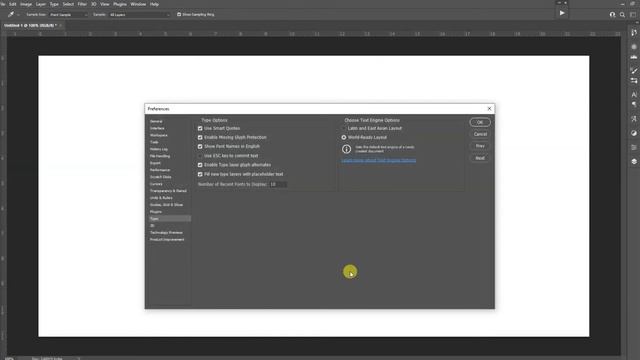
Task: Click the play arrow icon in options bar
Action: (562, 13)
